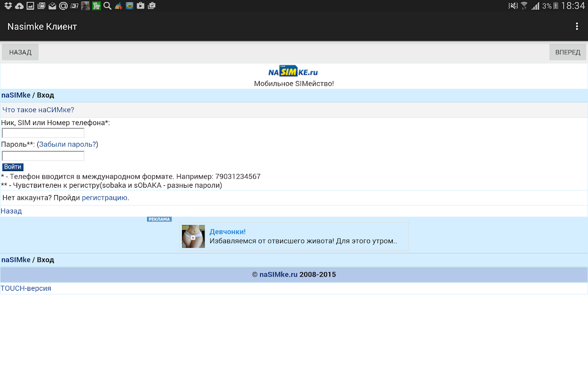The image size is (588, 368).
Task: Follow the "регистрацию" sign-up link
Action: coord(104,198)
